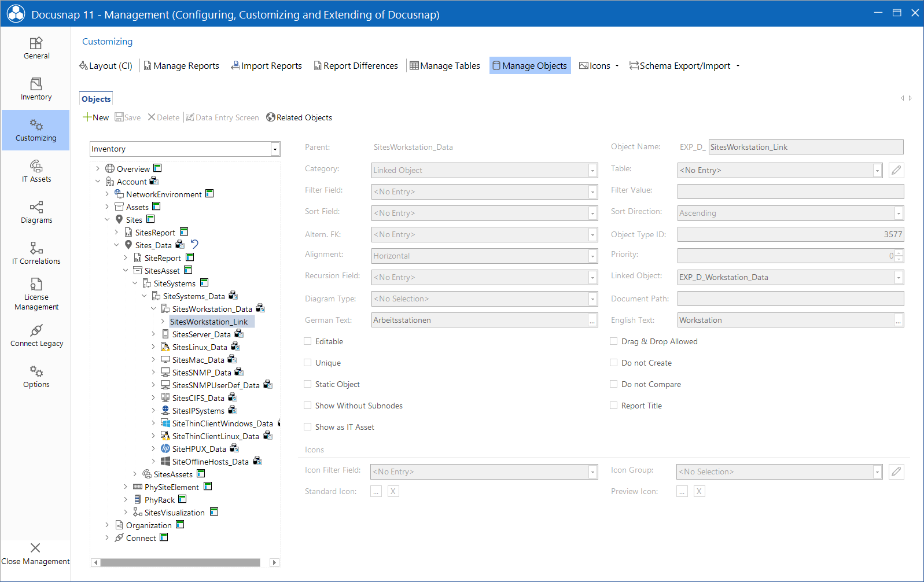Screen dimensions: 924x582
Task: Open License Management section
Action: (36, 294)
